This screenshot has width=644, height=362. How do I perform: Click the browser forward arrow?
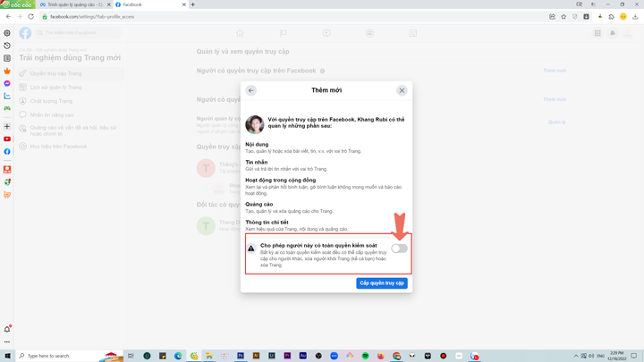point(20,17)
